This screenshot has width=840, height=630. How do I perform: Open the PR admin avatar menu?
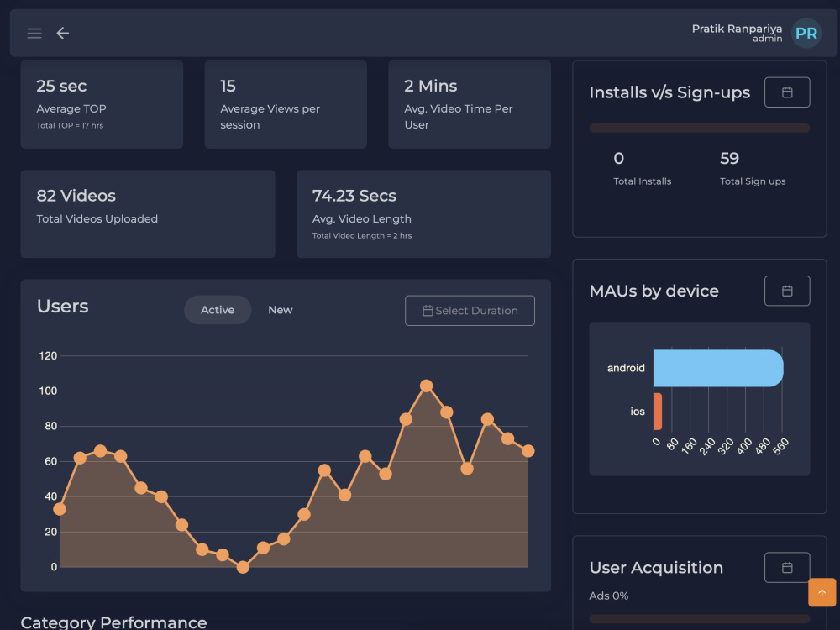(x=806, y=33)
